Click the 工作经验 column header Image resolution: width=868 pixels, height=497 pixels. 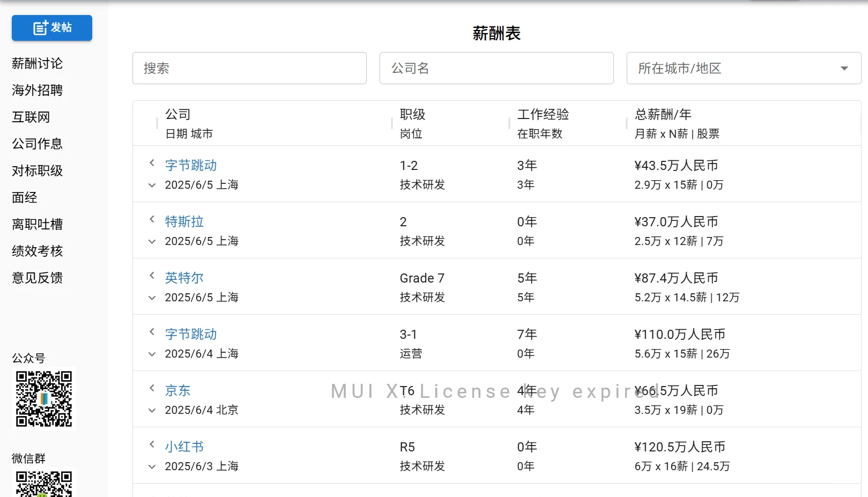coord(543,114)
